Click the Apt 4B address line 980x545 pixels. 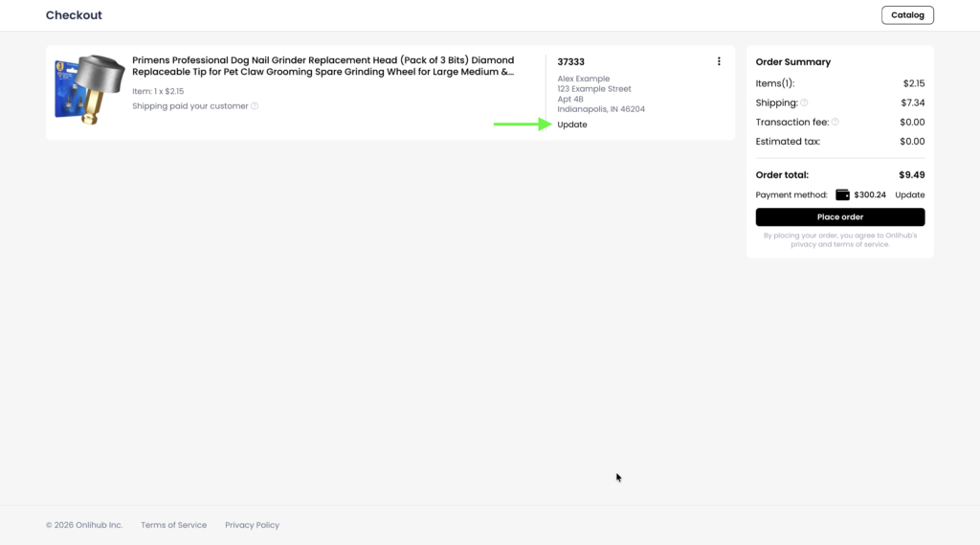point(570,99)
